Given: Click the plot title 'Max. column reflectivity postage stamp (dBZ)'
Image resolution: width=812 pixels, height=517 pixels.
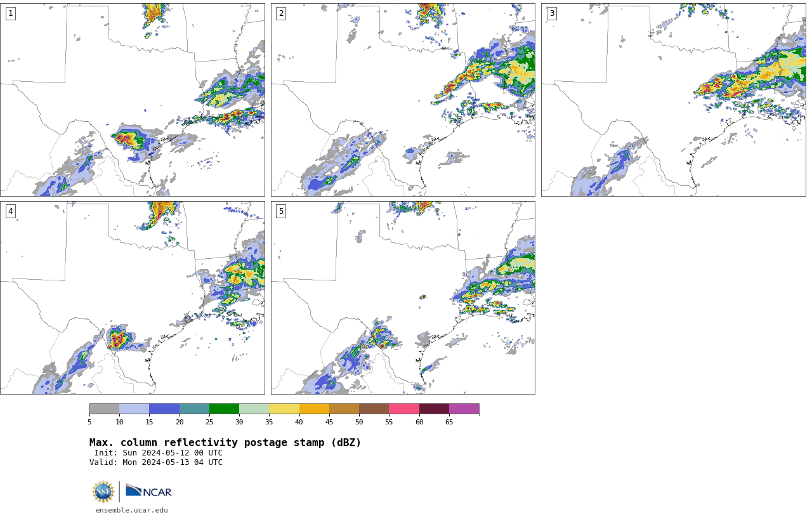Looking at the screenshot, I should 225,443.
